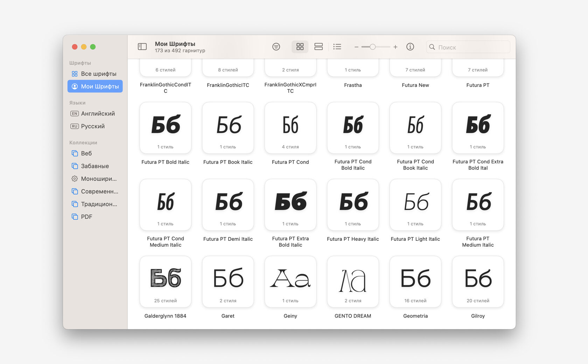The height and width of the screenshot is (364, 588).
Task: Decrease preview size with minus button
Action: 356,47
